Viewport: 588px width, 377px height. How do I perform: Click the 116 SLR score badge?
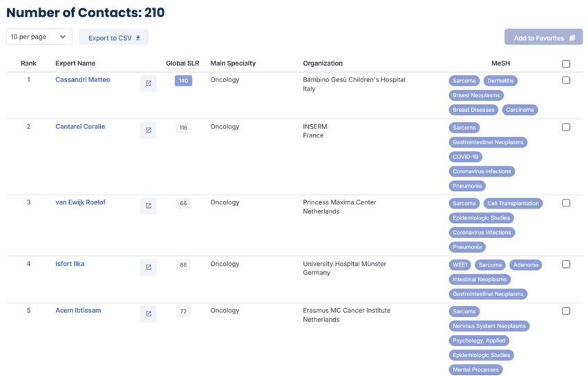183,128
